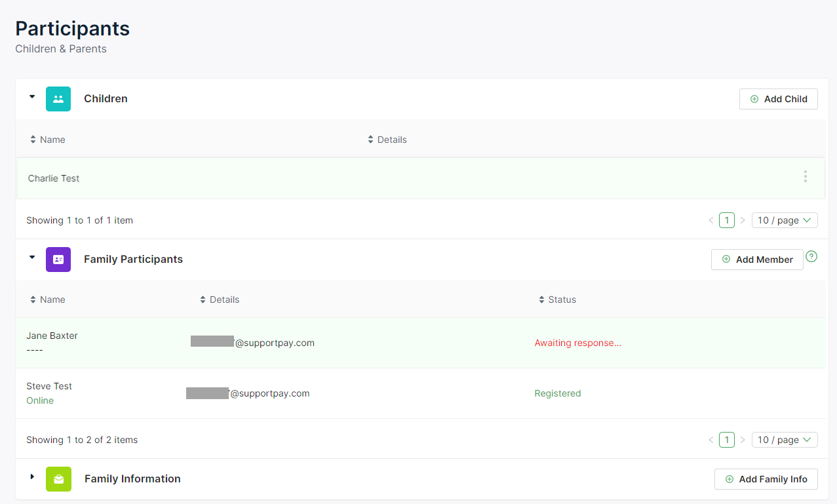
Task: Collapse the Family Participants section
Action: tap(32, 258)
